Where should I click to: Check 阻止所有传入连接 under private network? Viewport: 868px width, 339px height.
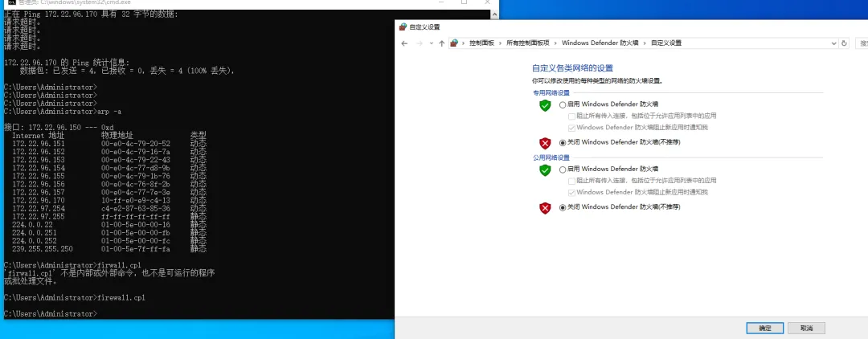[x=572, y=116]
